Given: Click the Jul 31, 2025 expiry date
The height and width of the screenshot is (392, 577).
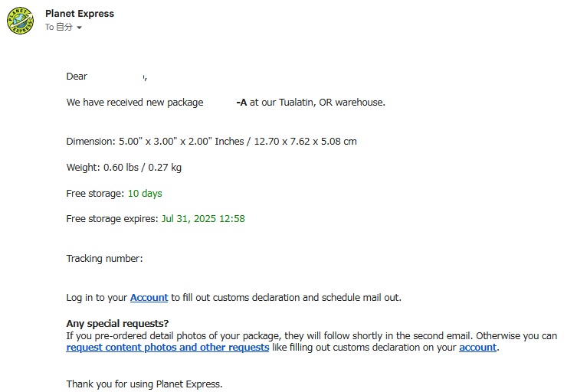Looking at the screenshot, I should (x=203, y=219).
